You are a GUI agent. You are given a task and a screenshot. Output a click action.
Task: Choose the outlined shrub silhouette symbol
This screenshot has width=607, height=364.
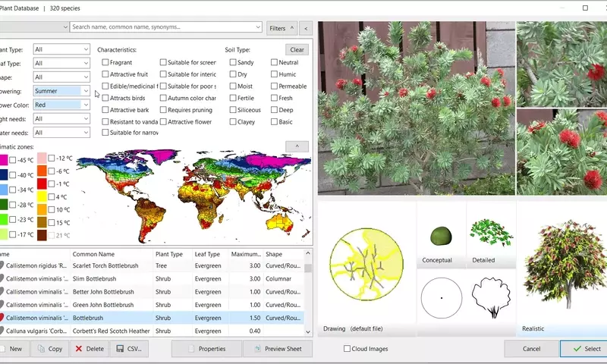click(491, 298)
